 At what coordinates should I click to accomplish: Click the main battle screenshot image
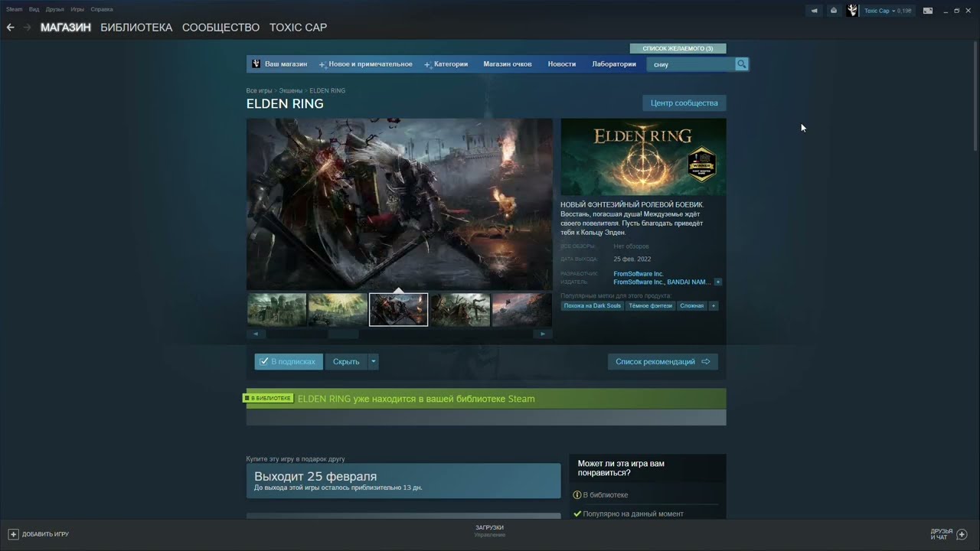(399, 204)
